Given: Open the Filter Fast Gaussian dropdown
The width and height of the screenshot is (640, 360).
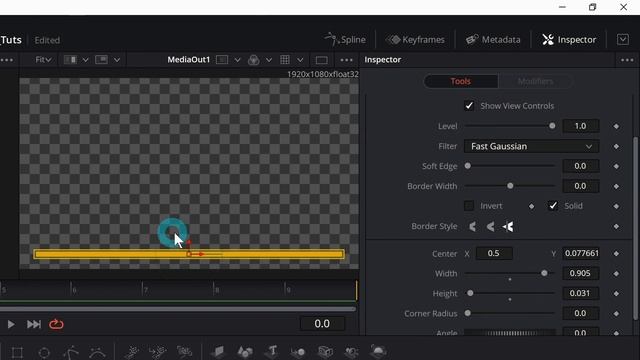Looking at the screenshot, I should click(531, 146).
